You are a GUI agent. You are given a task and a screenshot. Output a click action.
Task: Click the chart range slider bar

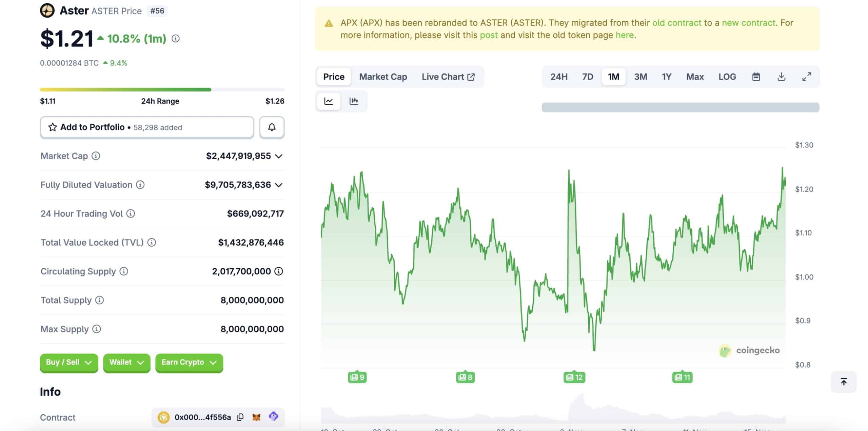coord(680,107)
